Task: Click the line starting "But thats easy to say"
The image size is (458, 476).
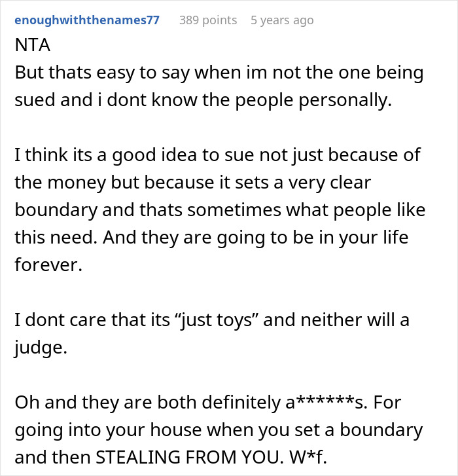Action: [219, 73]
